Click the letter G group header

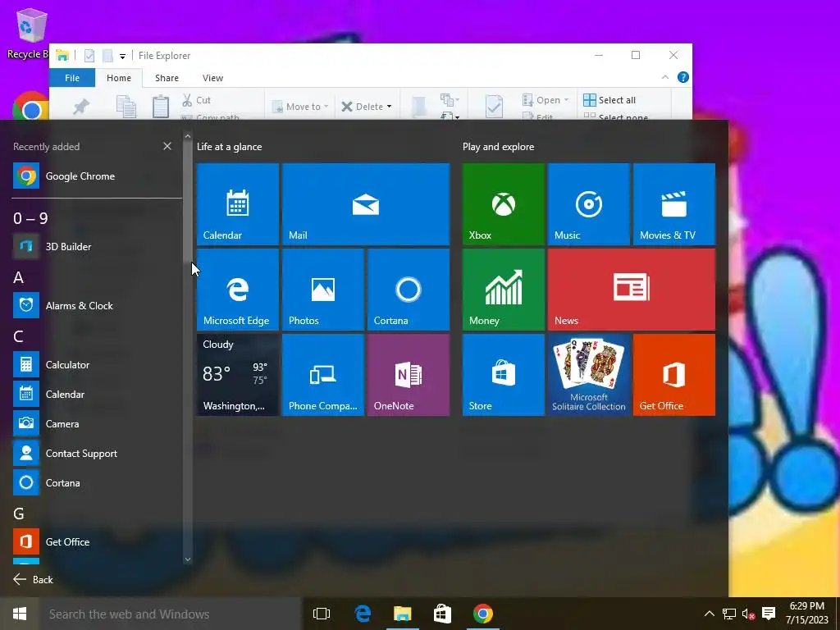click(x=19, y=514)
